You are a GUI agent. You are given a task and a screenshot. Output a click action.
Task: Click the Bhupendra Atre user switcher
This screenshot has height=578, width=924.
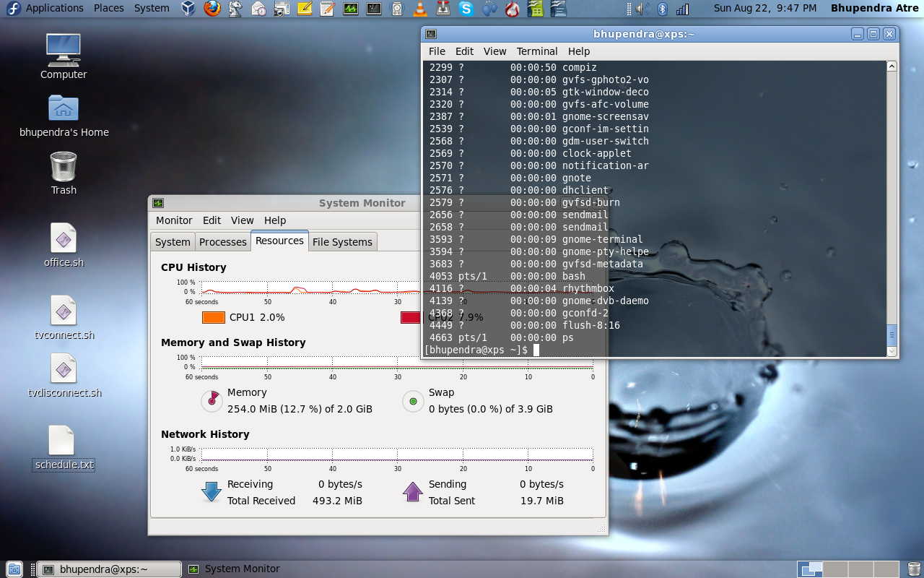(x=875, y=9)
